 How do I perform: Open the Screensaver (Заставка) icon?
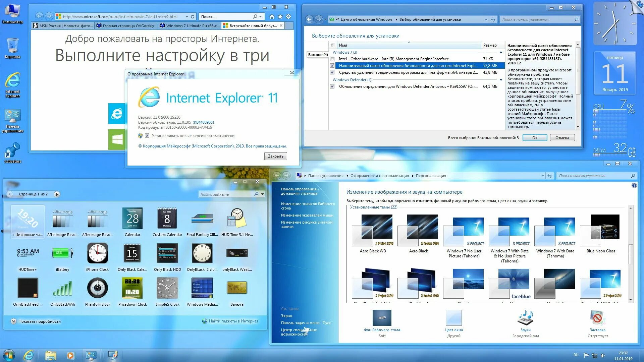pyautogui.click(x=597, y=318)
